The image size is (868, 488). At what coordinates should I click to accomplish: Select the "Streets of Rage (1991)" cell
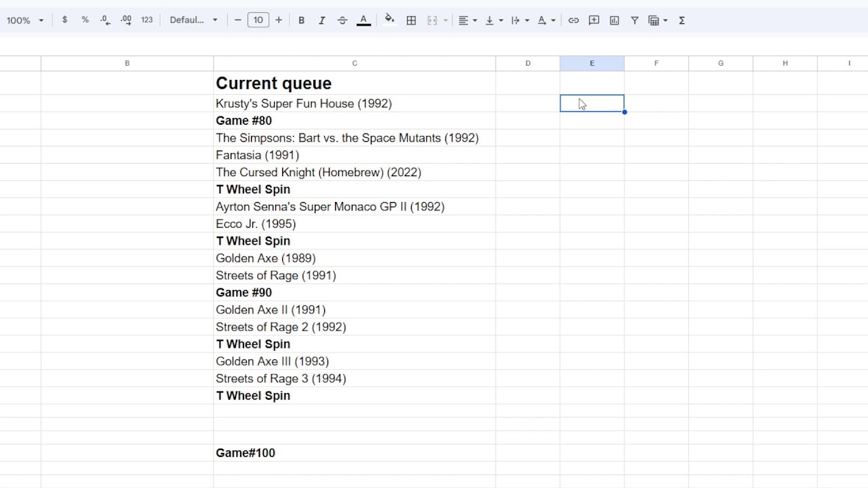pyautogui.click(x=355, y=275)
